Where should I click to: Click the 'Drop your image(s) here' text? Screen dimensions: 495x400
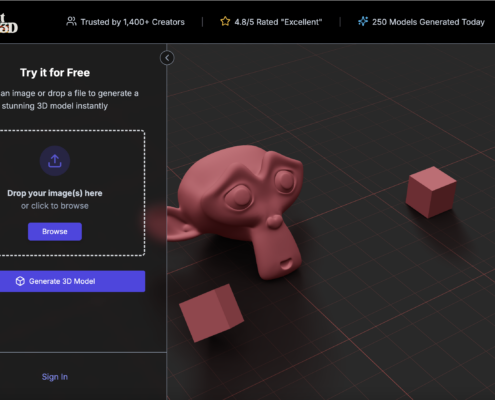55,193
